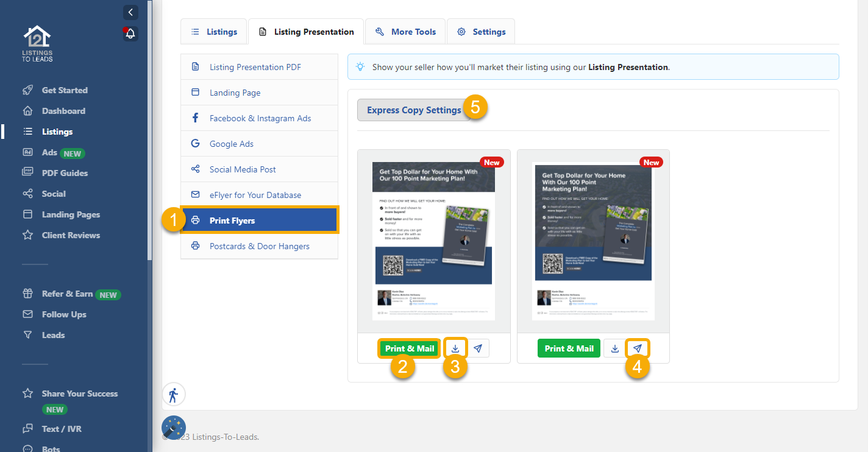The image size is (868, 452).
Task: Click the send icon on first flyer
Action: tap(478, 348)
